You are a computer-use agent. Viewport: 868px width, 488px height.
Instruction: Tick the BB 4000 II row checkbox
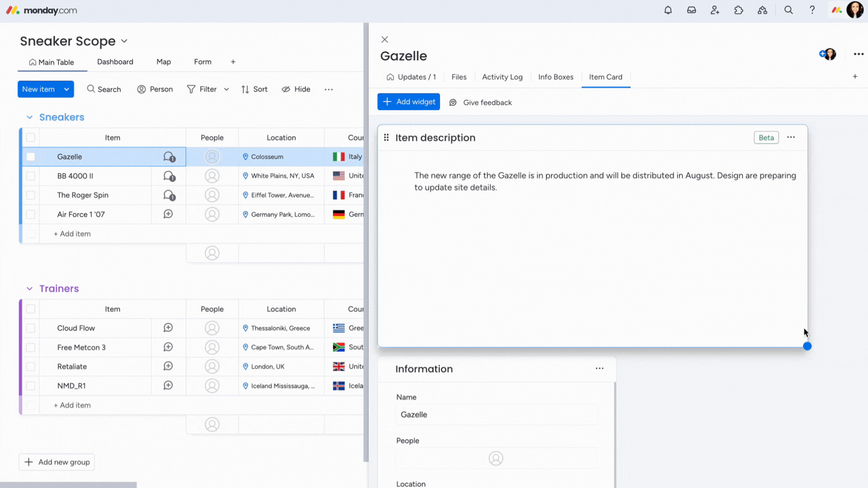click(x=31, y=176)
